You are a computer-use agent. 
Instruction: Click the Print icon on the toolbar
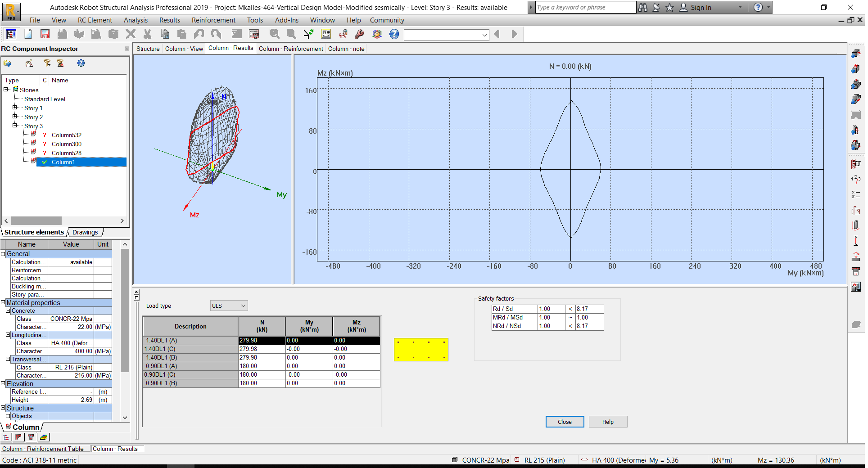[62, 34]
